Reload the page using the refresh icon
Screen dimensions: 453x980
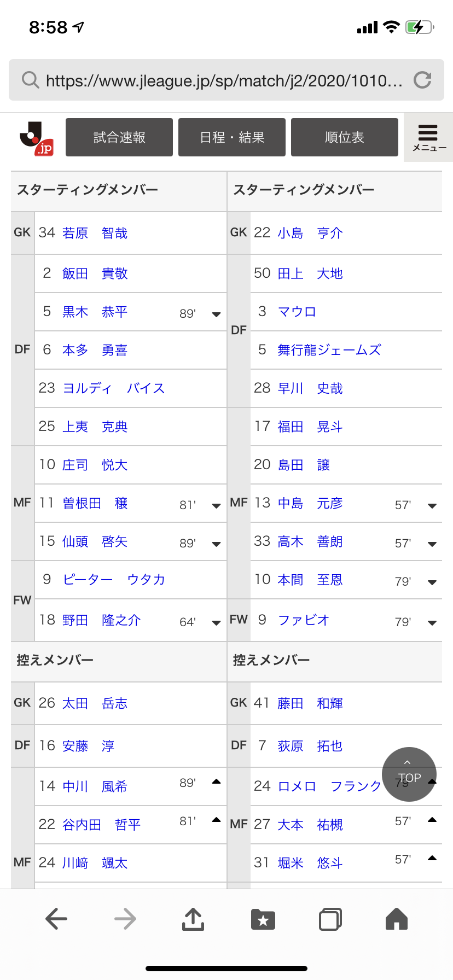click(x=422, y=80)
